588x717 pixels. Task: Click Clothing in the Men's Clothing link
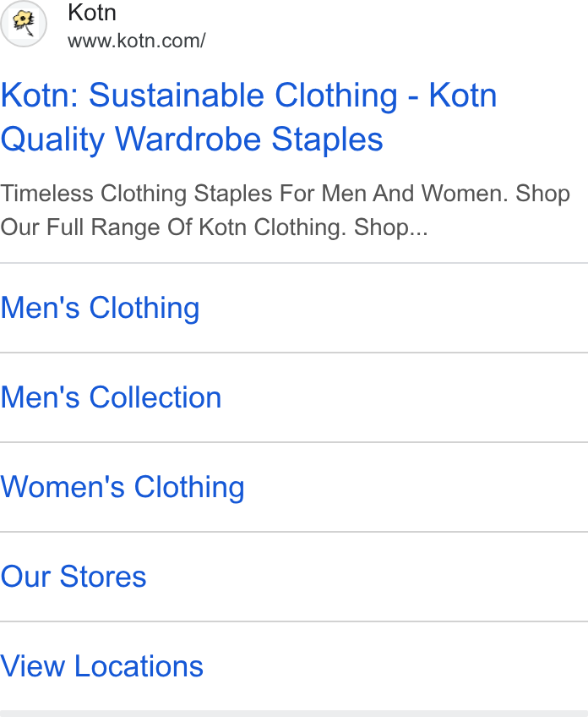click(144, 308)
